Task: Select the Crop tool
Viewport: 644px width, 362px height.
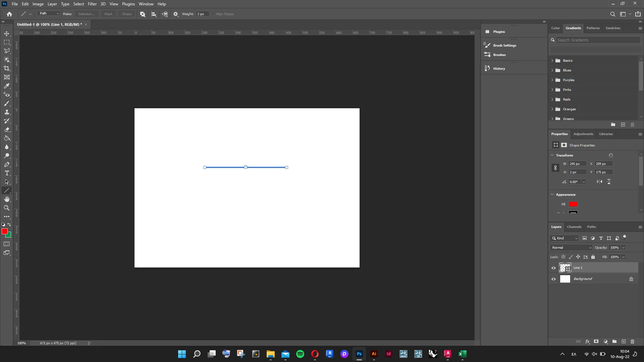Action: pos(7,68)
